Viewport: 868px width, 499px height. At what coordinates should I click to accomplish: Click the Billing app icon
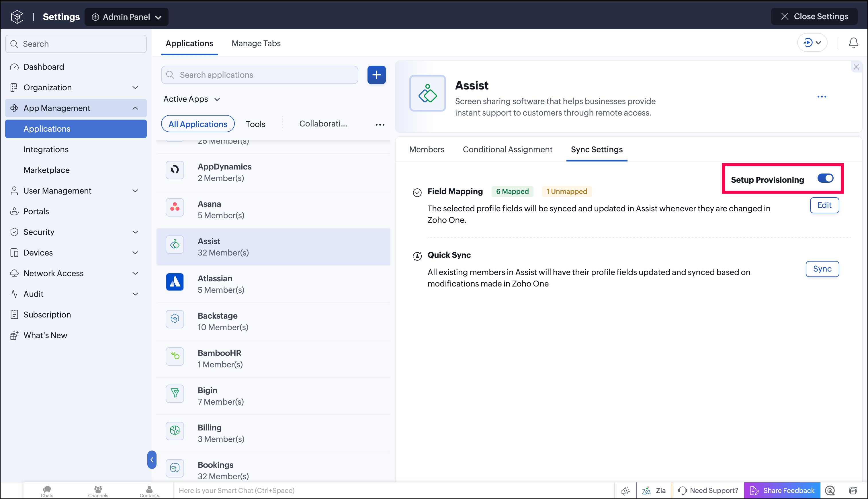(175, 430)
